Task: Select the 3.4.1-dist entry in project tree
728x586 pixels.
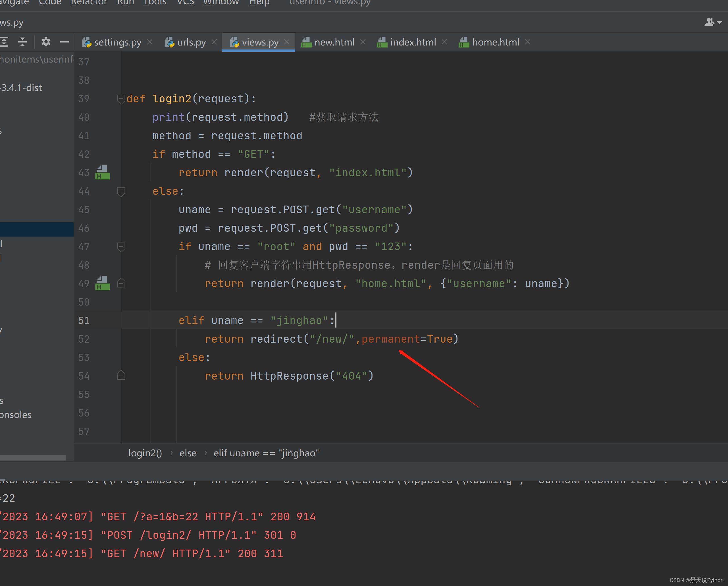Action: [21, 88]
